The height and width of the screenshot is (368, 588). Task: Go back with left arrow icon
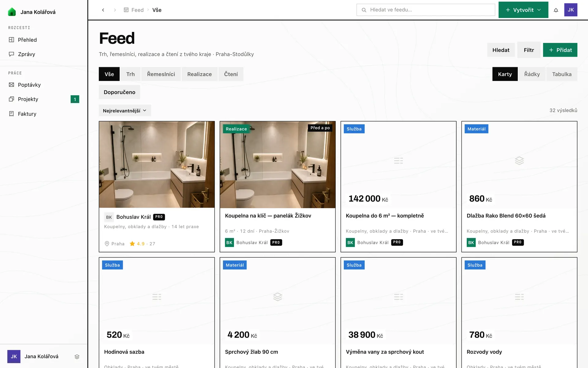pos(103,10)
